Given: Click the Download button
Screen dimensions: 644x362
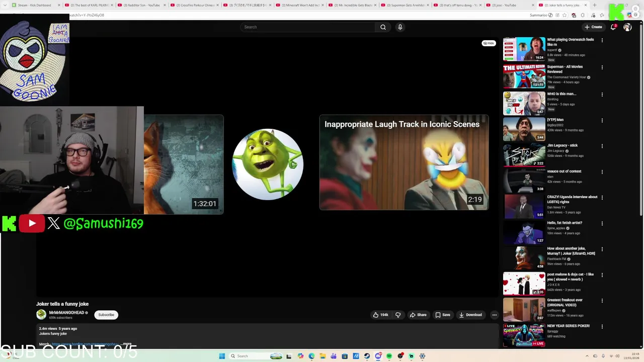Looking at the screenshot, I should pyautogui.click(x=470, y=315).
